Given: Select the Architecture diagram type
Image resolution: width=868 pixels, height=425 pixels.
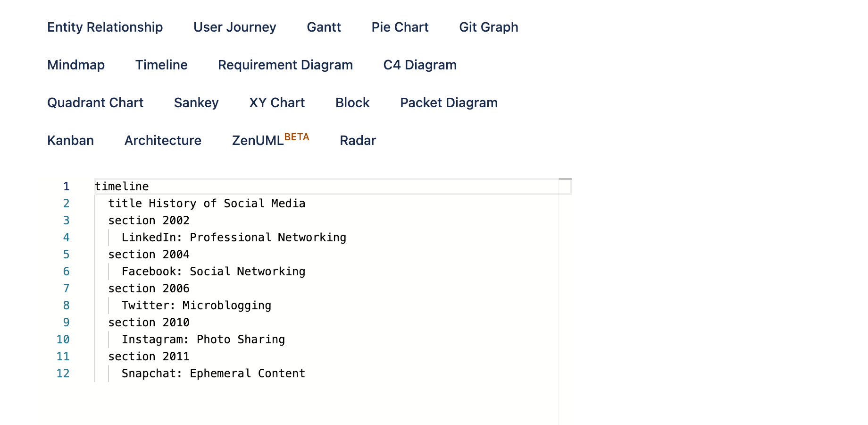Looking at the screenshot, I should point(163,141).
